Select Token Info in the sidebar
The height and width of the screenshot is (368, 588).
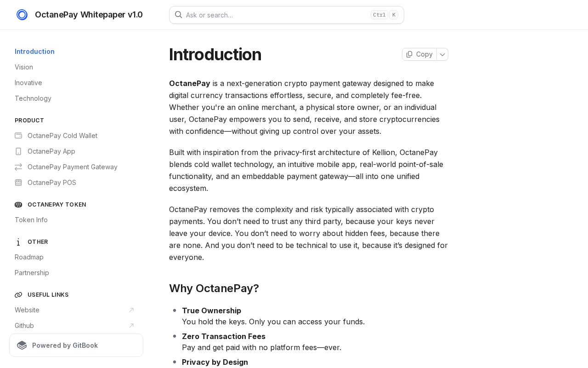(x=31, y=220)
